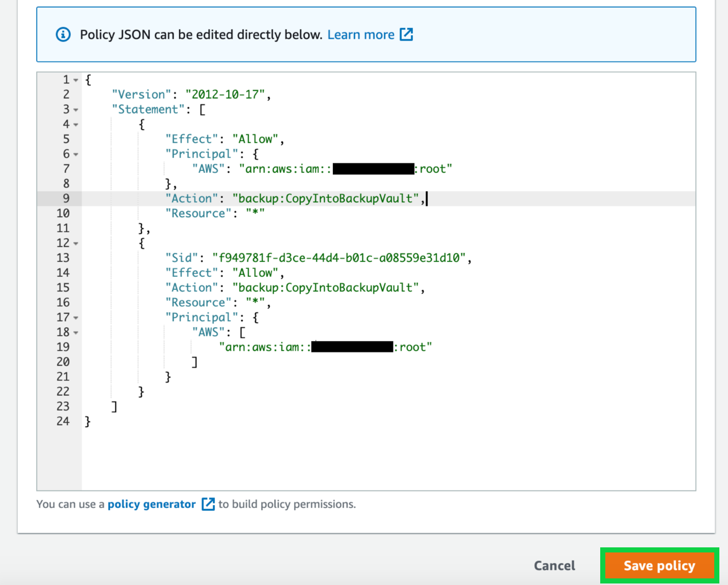Collapse the Statement array at line 3
The height and width of the screenshot is (585, 728).
(75, 109)
